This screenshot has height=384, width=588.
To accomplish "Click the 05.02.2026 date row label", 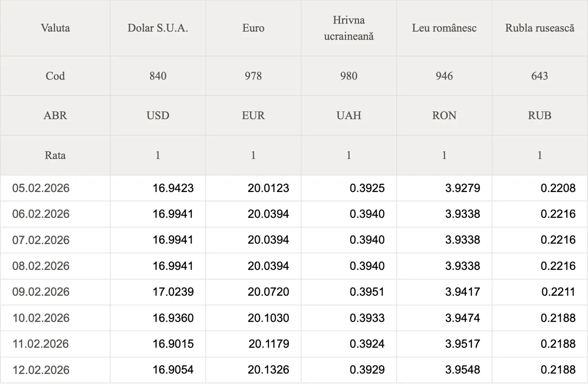I will [41, 188].
